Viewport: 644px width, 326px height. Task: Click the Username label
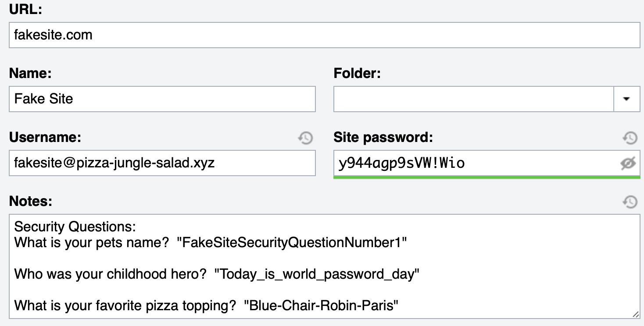(45, 138)
